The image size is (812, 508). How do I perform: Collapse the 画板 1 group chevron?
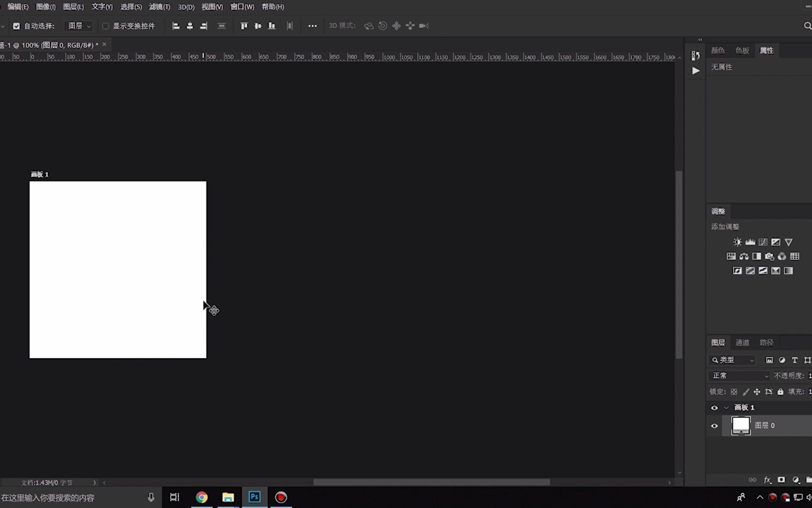click(726, 408)
